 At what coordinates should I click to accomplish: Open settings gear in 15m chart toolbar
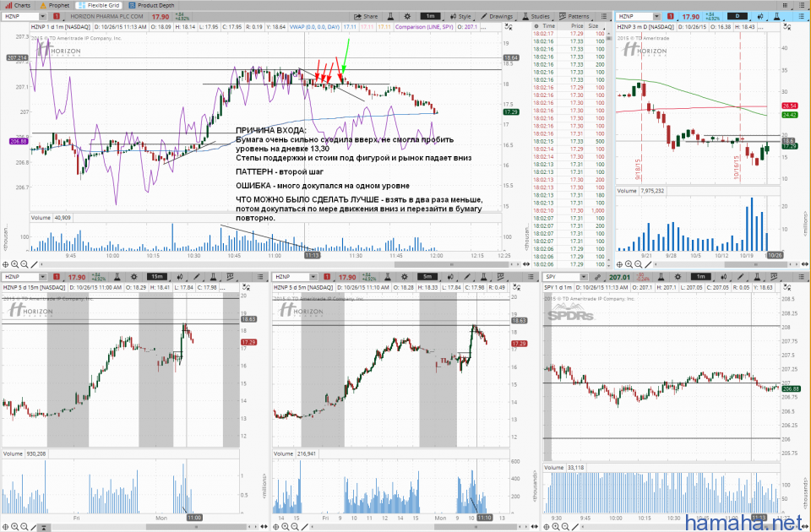point(134,277)
